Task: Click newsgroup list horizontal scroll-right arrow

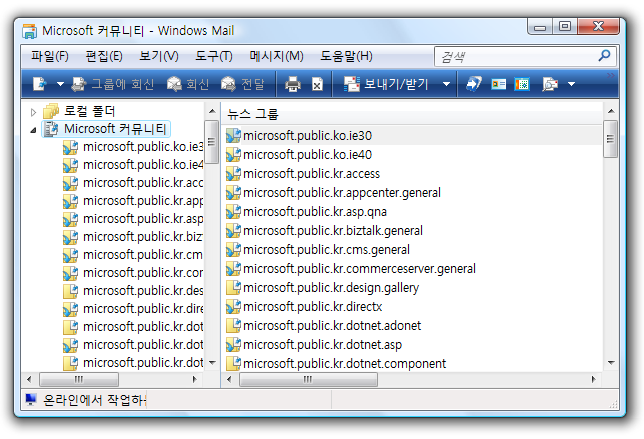Action: 593,379
